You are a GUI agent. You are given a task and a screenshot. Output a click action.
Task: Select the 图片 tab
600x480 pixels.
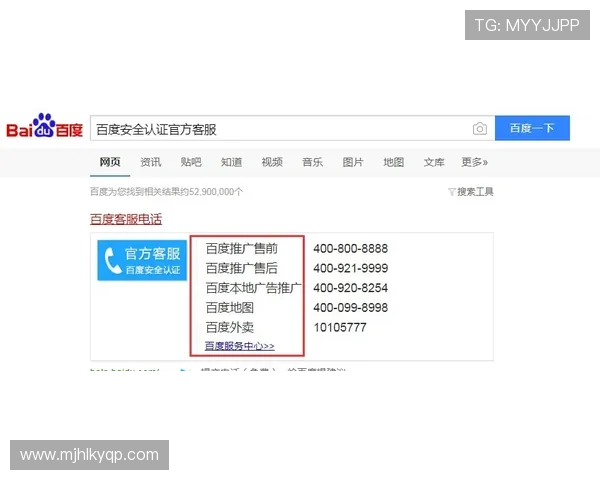point(353,162)
